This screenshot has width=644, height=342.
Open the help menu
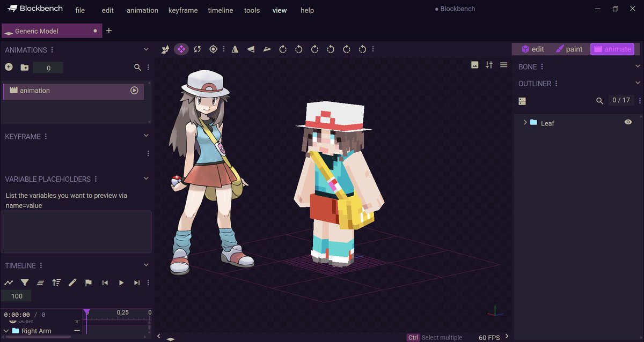point(307,10)
